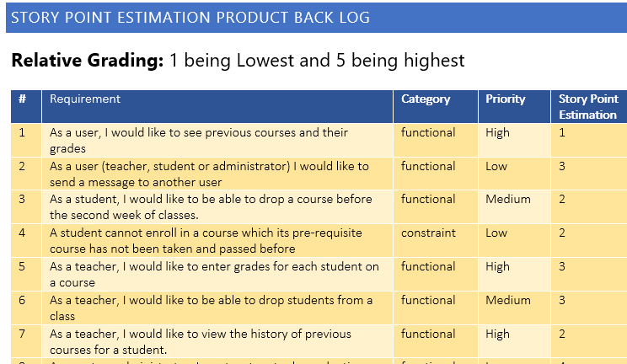Screen dimensions: 627x364
Task: Click the requirement about entering grades for each student
Action: click(x=214, y=274)
